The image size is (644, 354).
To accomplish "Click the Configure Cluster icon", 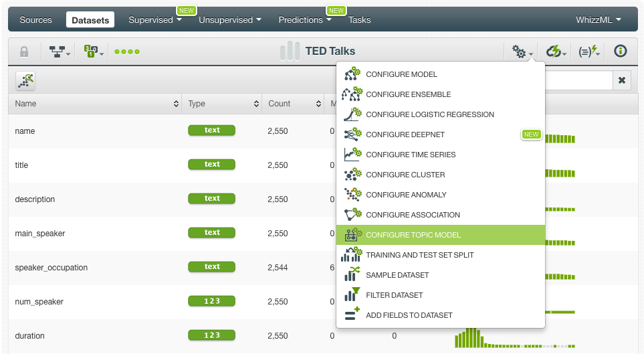I will click(352, 175).
